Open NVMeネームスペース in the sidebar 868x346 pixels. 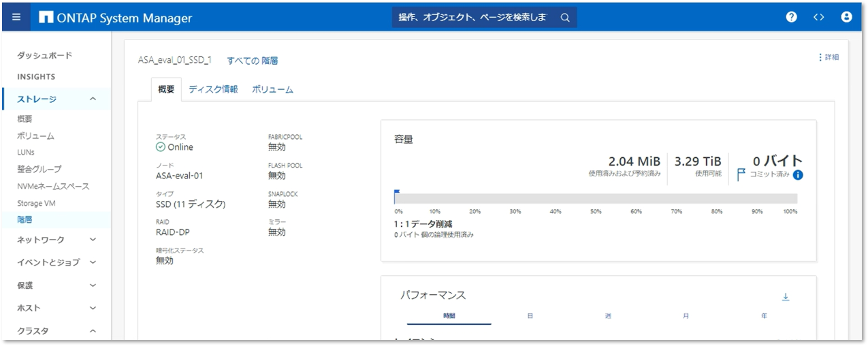53,186
